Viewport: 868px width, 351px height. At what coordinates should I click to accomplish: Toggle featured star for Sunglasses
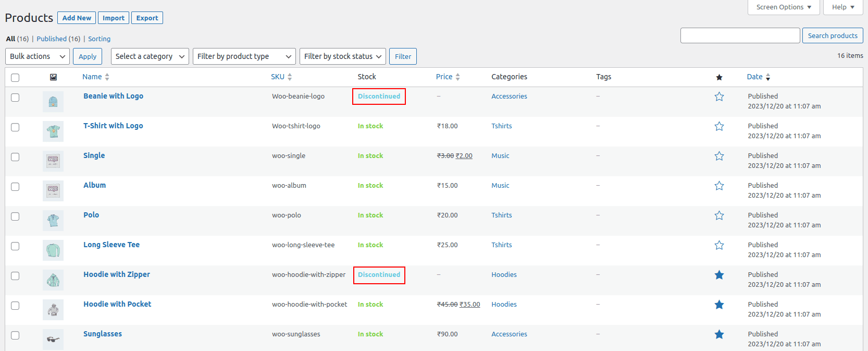click(x=719, y=334)
